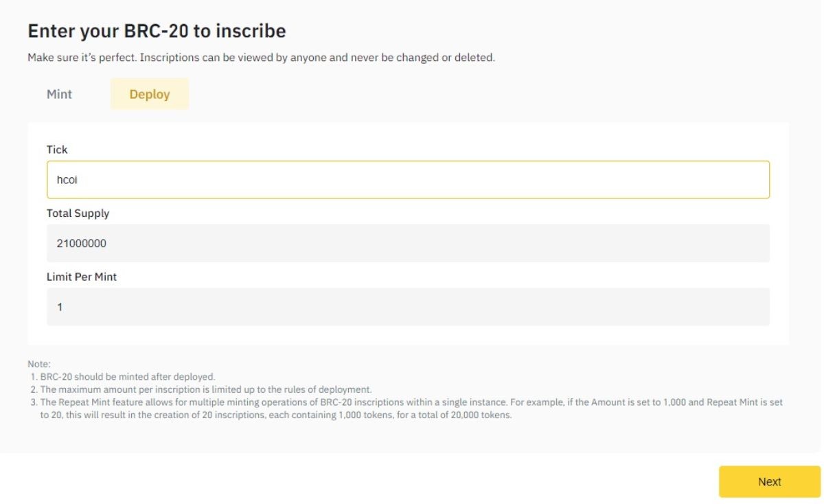The height and width of the screenshot is (504, 824).
Task: Switch to the Mint tab
Action: click(x=59, y=94)
